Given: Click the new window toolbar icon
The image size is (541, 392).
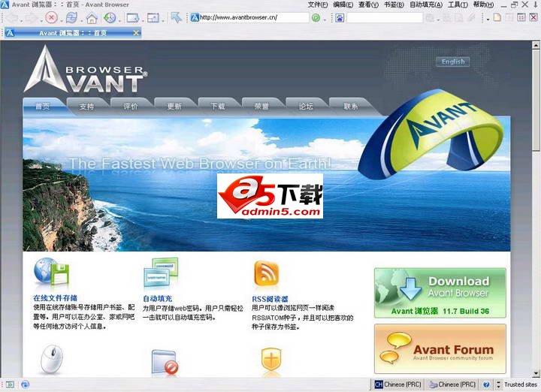Looking at the screenshot, I should pos(132,17).
